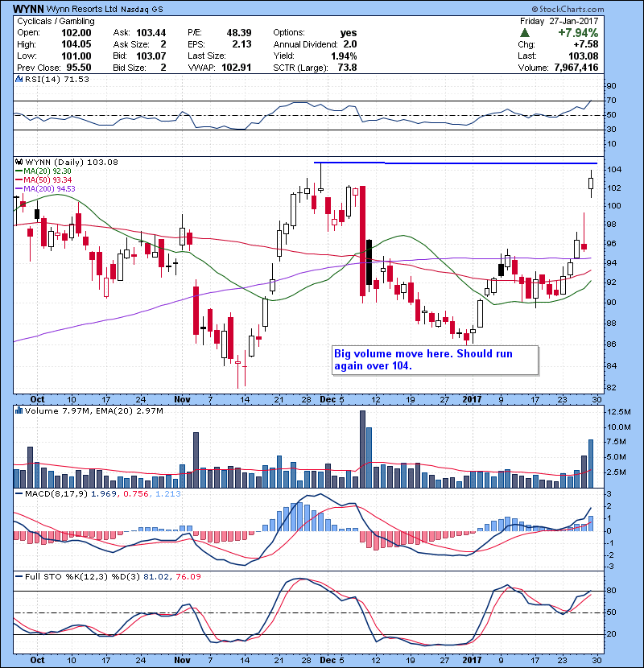The height and width of the screenshot is (668, 644).
Task: Click the EPS value 2.13
Action: [242, 44]
